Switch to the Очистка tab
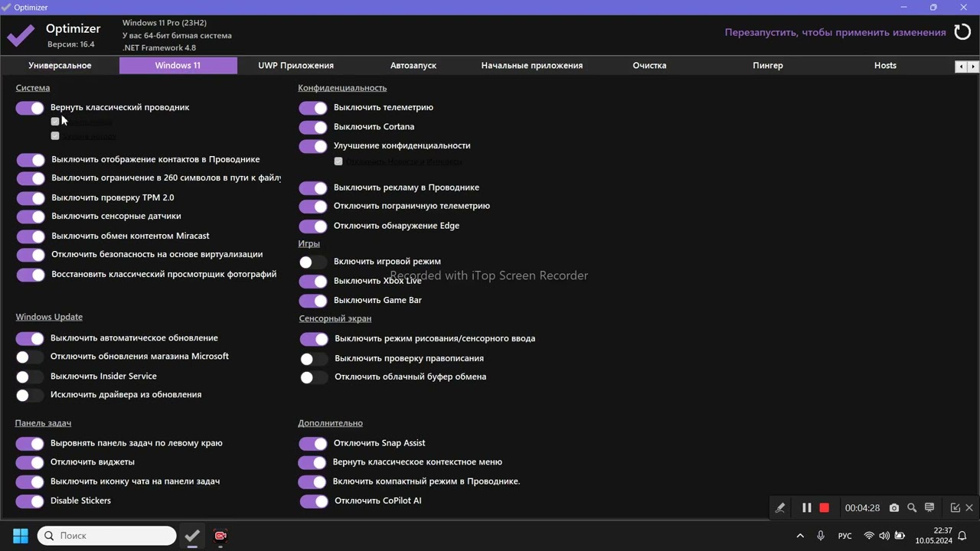Screen dimensions: 980x551 649,66
